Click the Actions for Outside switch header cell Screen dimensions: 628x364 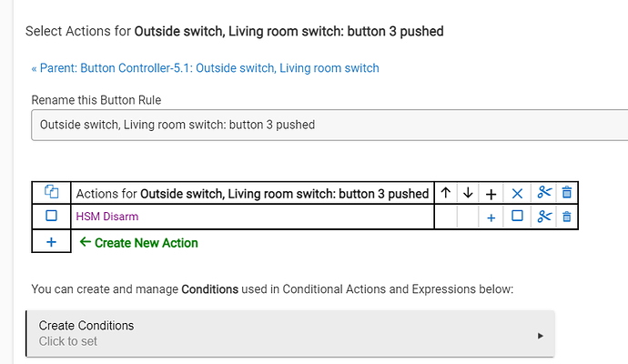[252, 193]
